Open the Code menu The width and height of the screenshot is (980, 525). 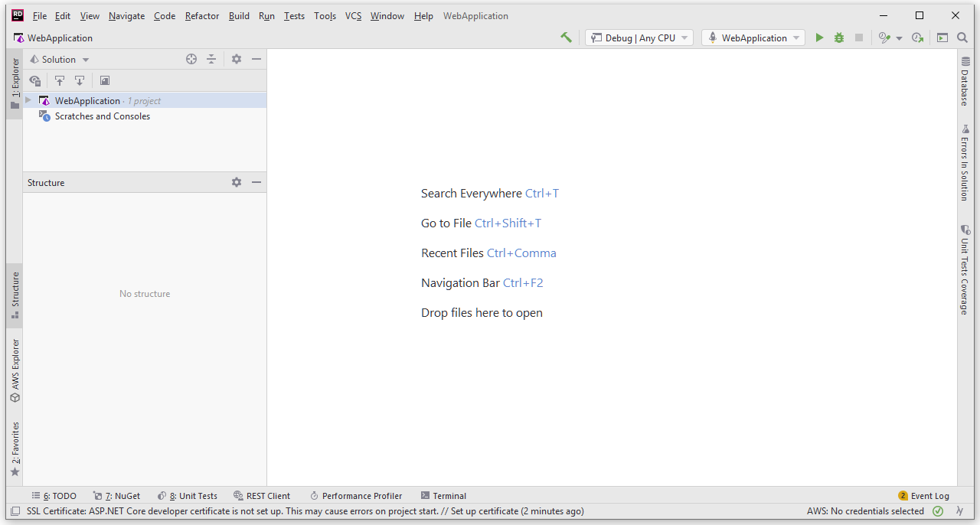point(165,15)
